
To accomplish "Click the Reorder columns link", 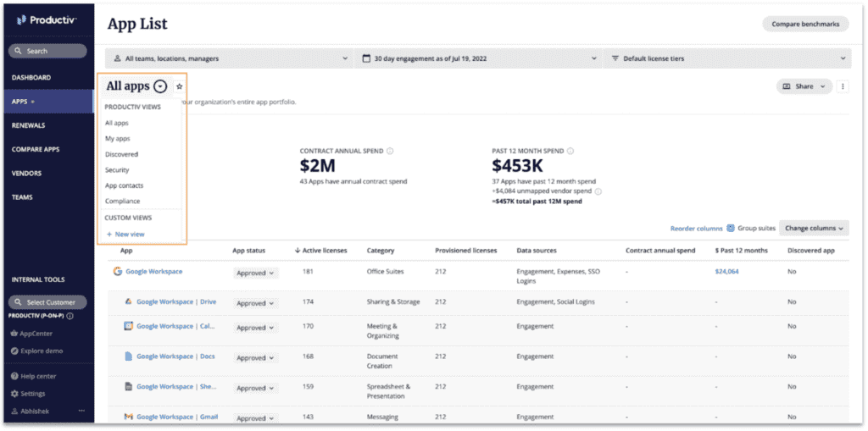I will tap(696, 228).
